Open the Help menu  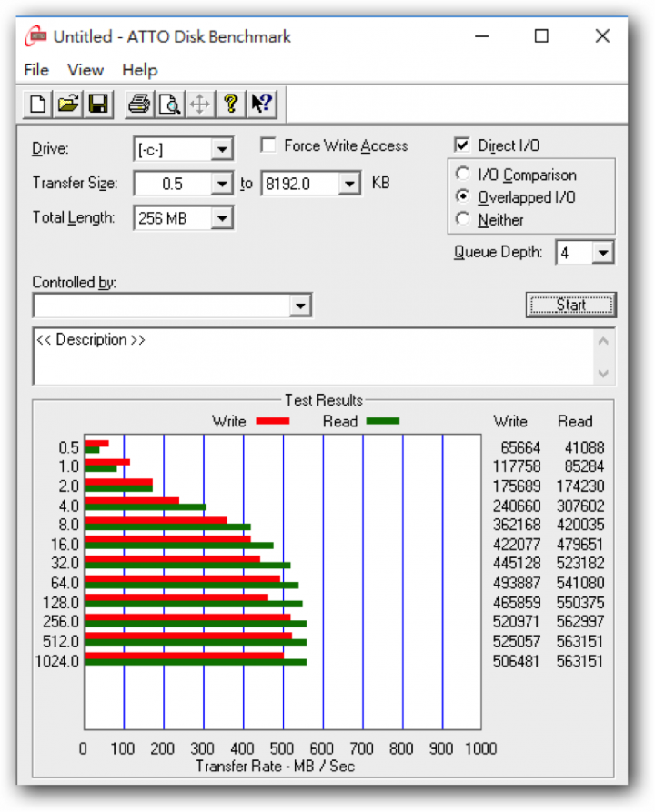140,70
